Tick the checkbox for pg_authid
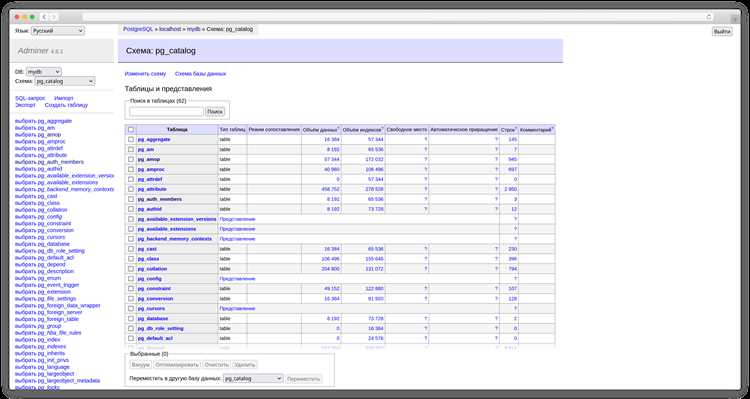750x399 pixels. 131,209
